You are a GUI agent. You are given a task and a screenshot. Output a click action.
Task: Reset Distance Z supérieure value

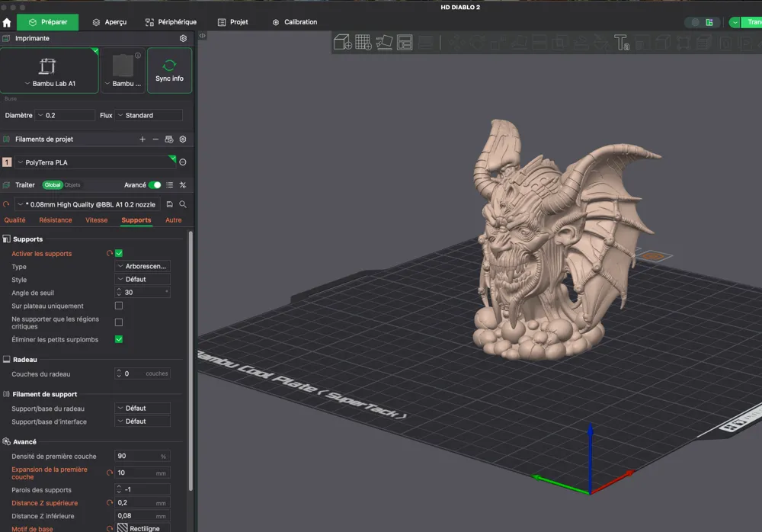110,503
